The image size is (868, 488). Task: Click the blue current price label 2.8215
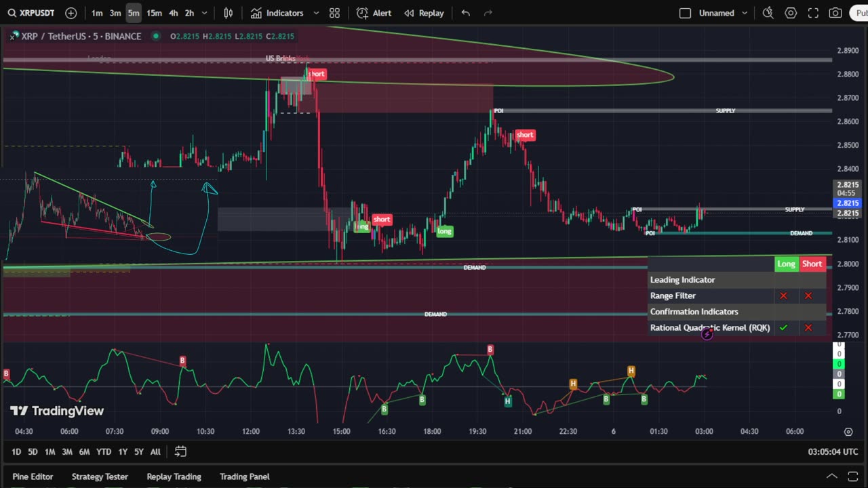coord(847,203)
